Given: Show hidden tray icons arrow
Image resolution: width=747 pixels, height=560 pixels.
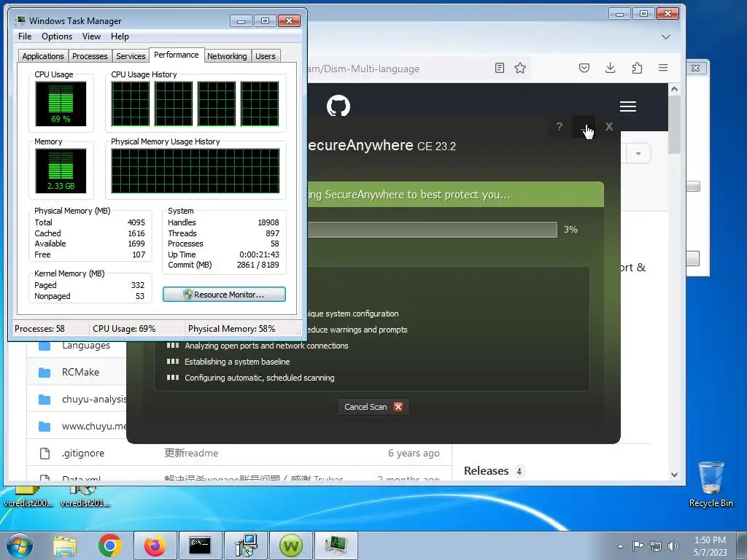Looking at the screenshot, I should pyautogui.click(x=620, y=546).
